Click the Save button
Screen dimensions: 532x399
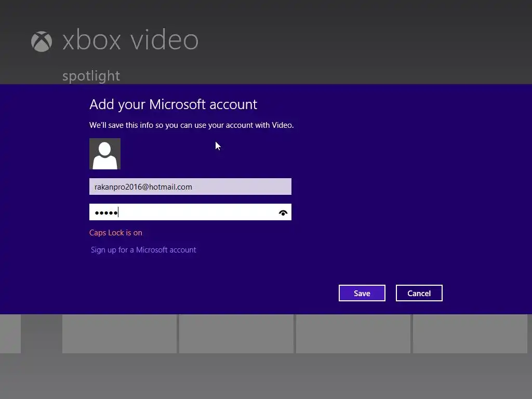point(362,293)
